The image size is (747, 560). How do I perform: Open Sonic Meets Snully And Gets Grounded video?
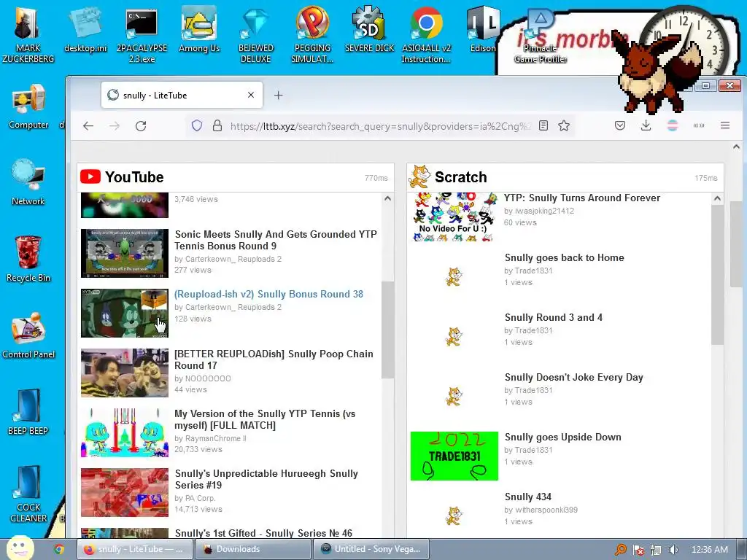pyautogui.click(x=275, y=240)
